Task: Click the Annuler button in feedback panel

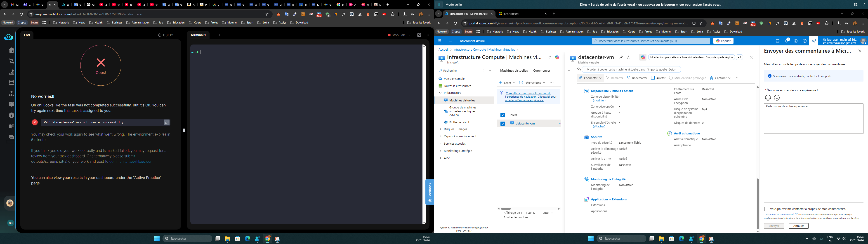Action: coord(798,226)
